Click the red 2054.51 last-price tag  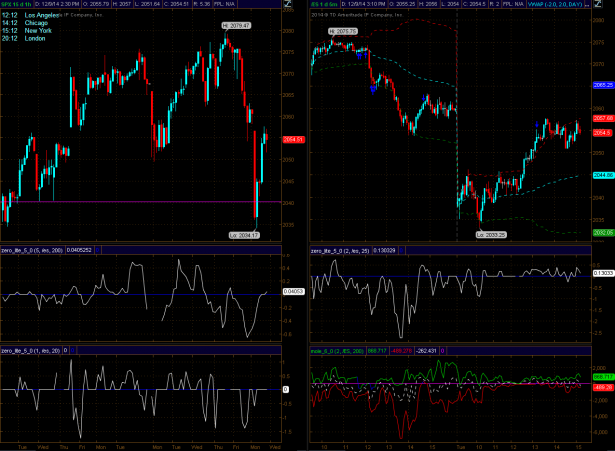(x=293, y=139)
